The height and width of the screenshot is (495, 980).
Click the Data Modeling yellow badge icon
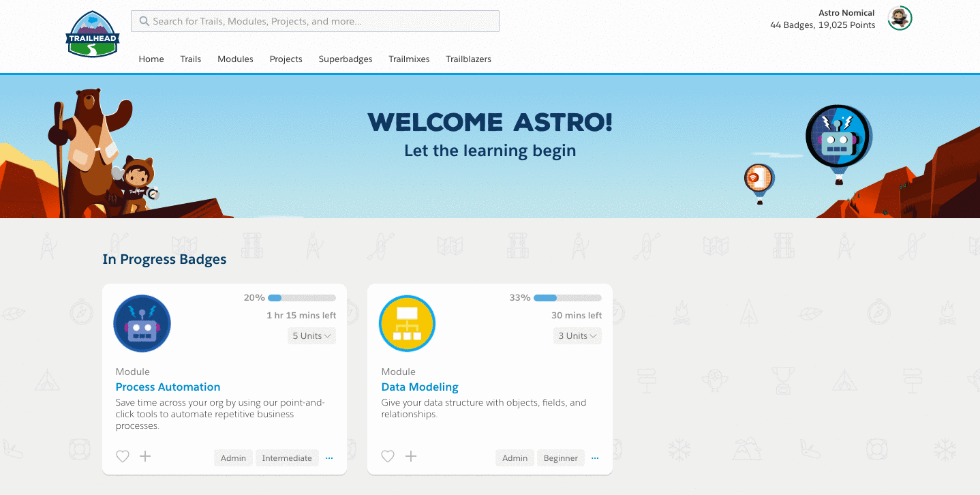pyautogui.click(x=408, y=324)
